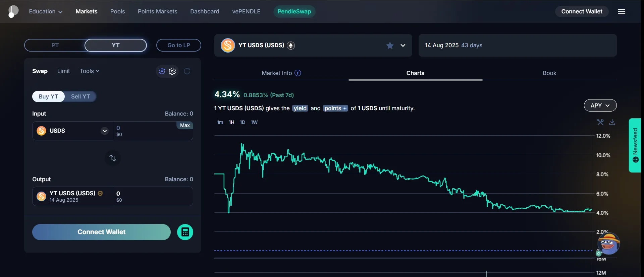
Task: Open Markets in top navigation
Action: pos(87,11)
